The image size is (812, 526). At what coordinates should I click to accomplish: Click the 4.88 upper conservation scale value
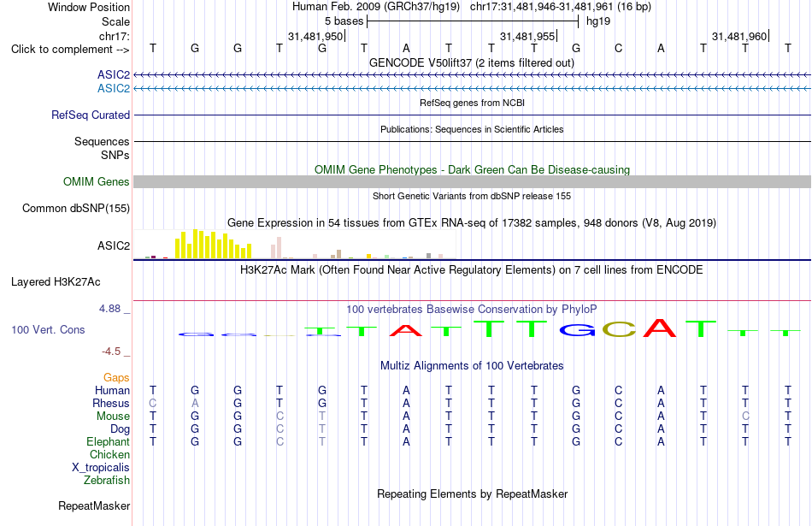tap(109, 309)
